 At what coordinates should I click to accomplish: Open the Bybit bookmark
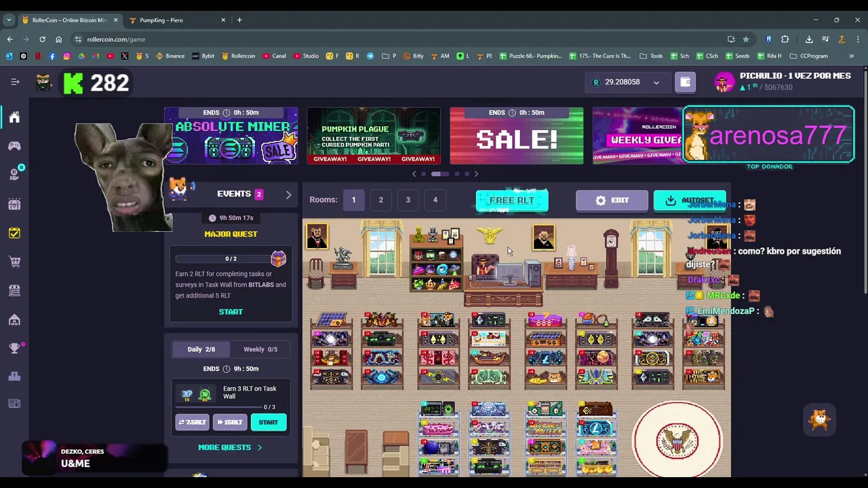[x=203, y=56]
